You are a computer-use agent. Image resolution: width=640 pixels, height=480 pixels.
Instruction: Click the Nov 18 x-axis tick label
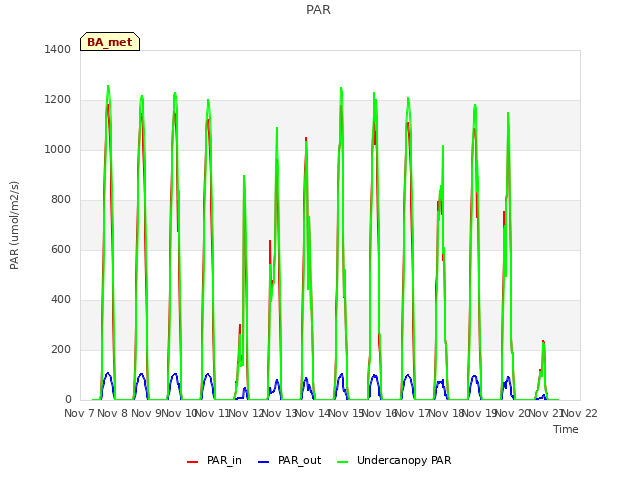pyautogui.click(x=446, y=413)
